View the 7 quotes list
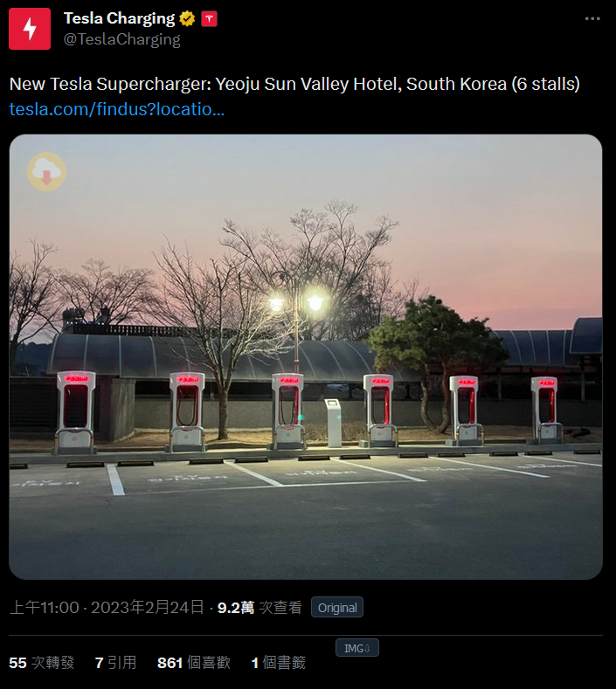 click(115, 663)
